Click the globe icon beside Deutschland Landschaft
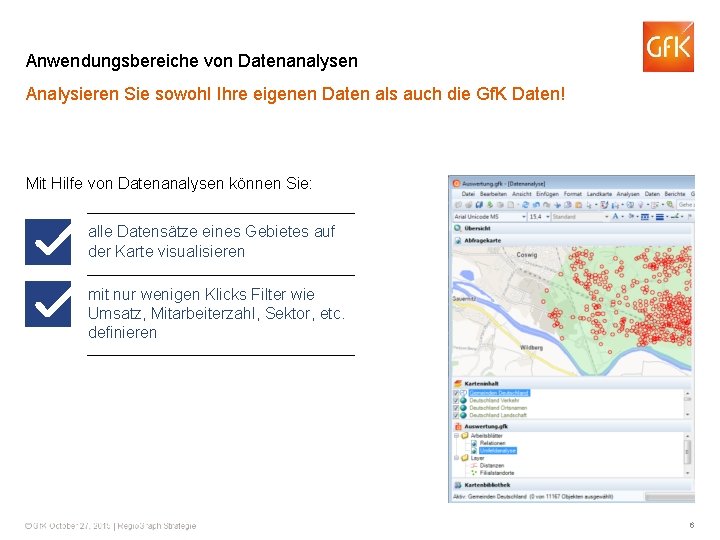This screenshot has height=540, width=720. coord(463,415)
